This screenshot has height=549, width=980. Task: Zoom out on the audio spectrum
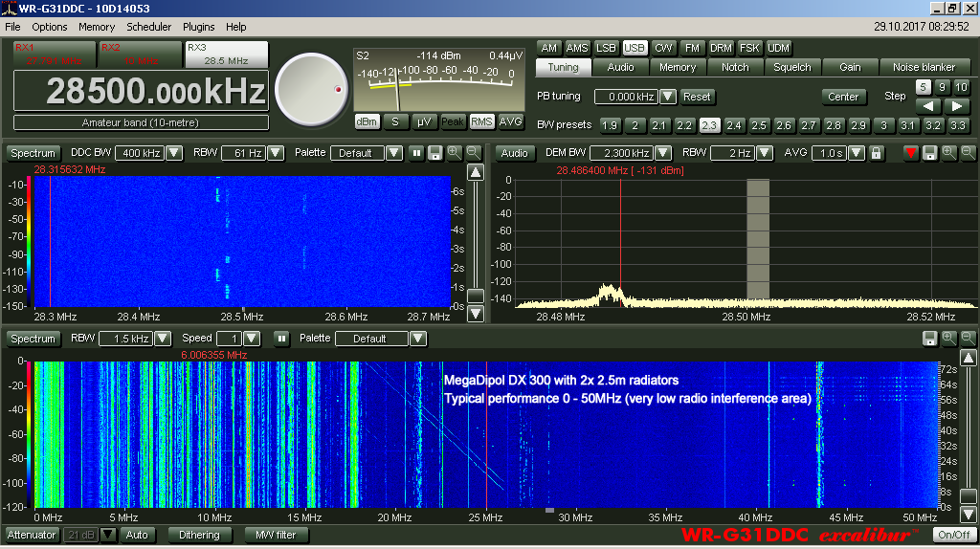(x=969, y=152)
